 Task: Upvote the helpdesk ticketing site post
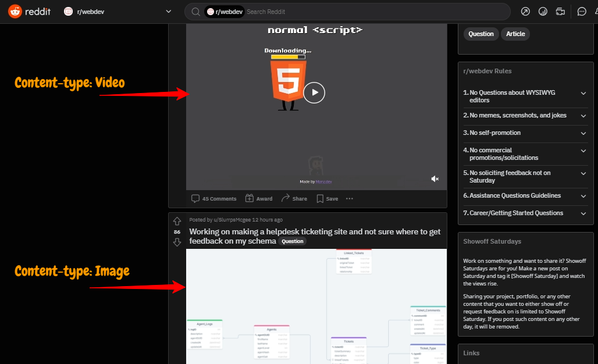coord(177,220)
